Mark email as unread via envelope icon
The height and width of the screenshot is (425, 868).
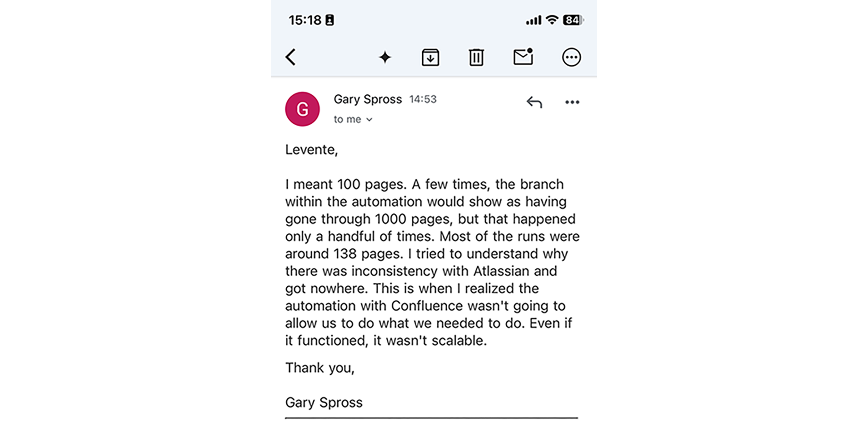523,57
